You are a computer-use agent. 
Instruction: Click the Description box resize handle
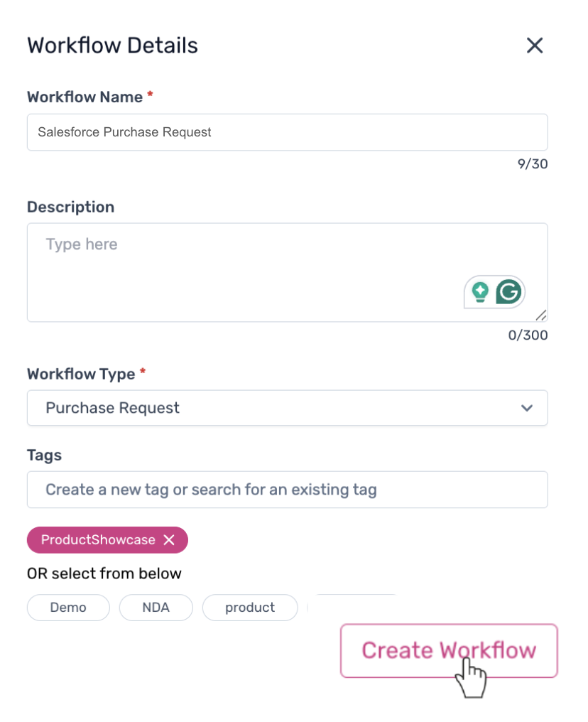click(541, 315)
